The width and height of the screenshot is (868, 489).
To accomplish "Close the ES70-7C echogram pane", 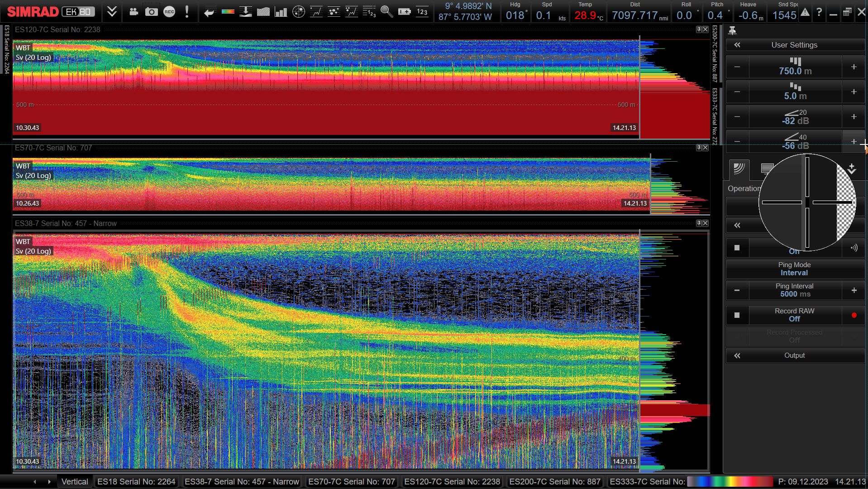I will [706, 148].
